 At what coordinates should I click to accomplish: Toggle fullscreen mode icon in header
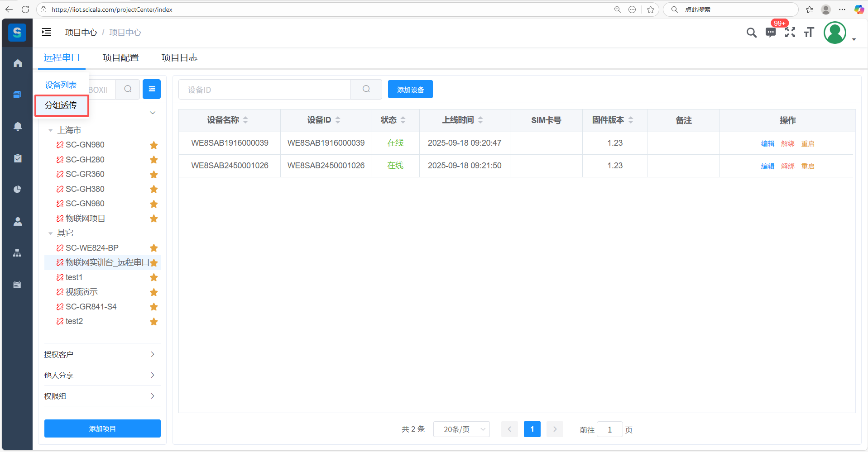790,33
